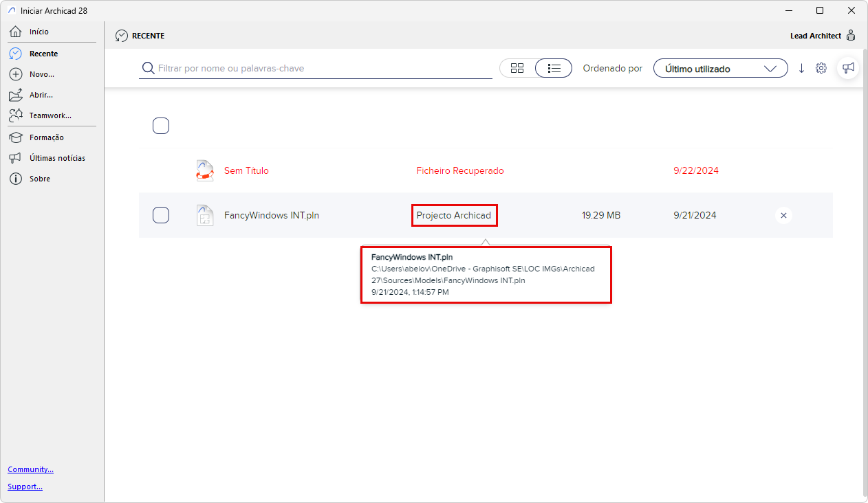868x503 pixels.
Task: Open the Formação training section
Action: (x=46, y=137)
